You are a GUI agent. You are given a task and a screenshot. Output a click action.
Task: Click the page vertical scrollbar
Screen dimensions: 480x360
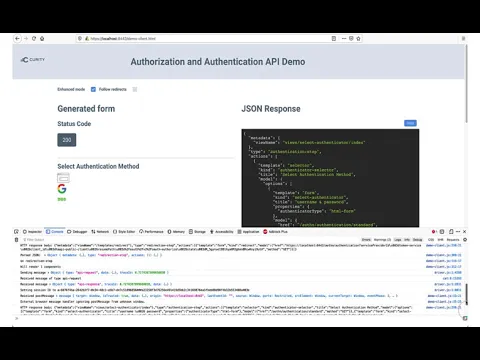pos(466,83)
